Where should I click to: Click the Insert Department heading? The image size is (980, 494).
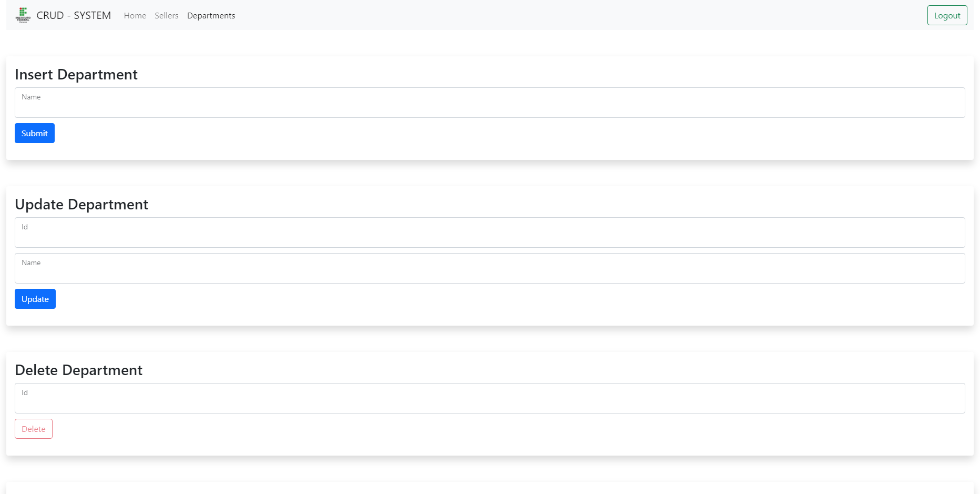point(76,75)
